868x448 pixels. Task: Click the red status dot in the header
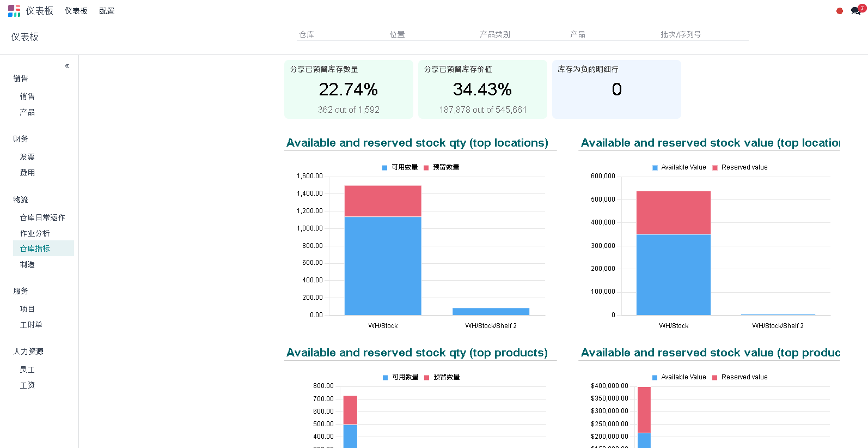click(x=839, y=11)
